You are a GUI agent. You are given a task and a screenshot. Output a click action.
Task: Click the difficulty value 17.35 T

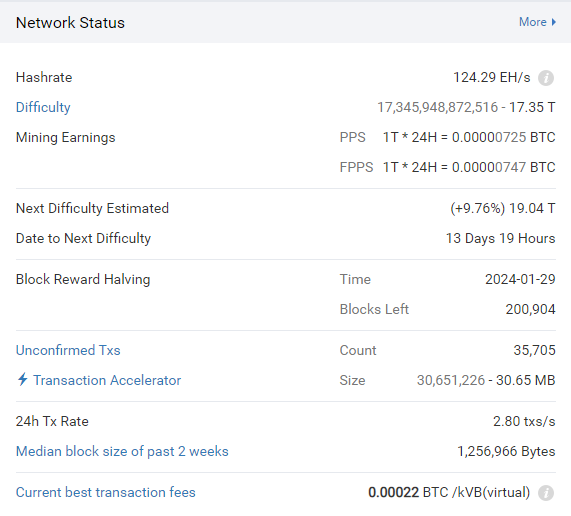click(x=532, y=107)
